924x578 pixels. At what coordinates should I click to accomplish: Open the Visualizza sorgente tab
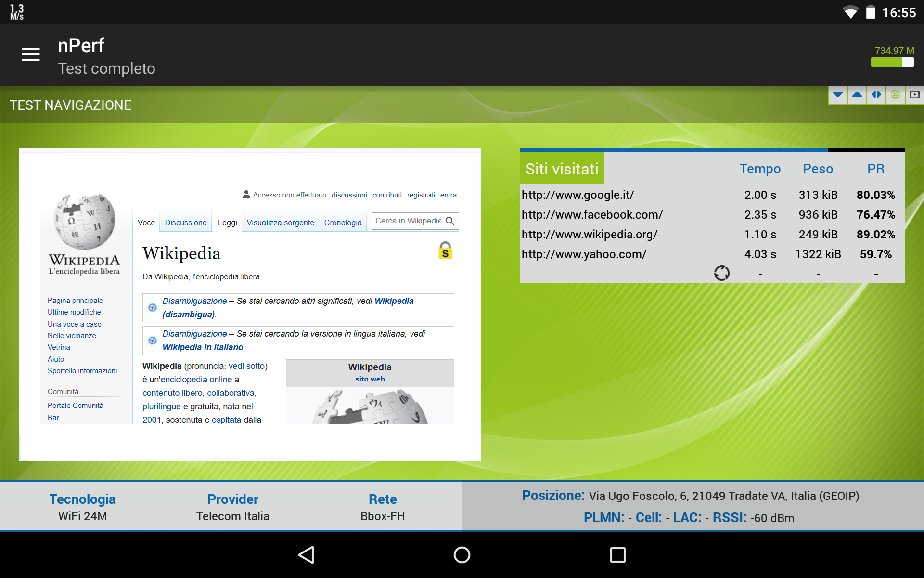click(x=280, y=223)
